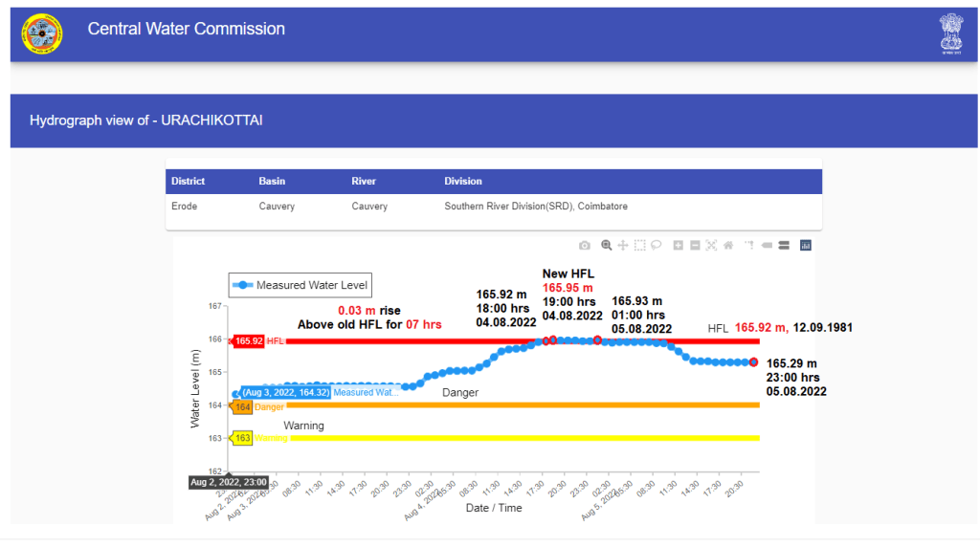Toggle spike lines on the chart
The height and width of the screenshot is (547, 980).
click(x=749, y=246)
